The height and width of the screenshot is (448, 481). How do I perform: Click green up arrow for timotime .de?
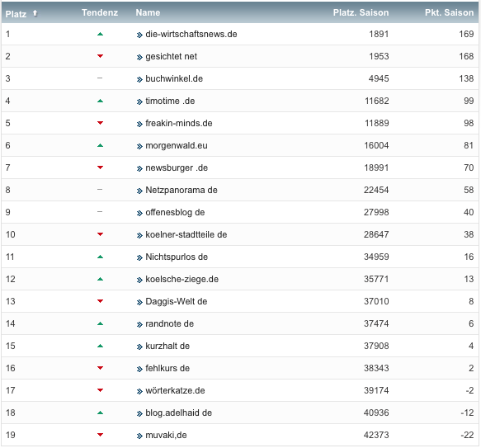[100, 101]
